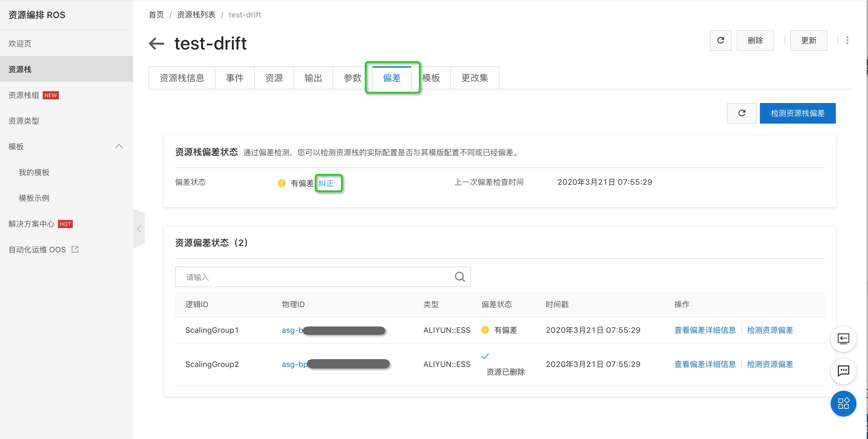Open the feedback chat bubble icon

point(844,371)
